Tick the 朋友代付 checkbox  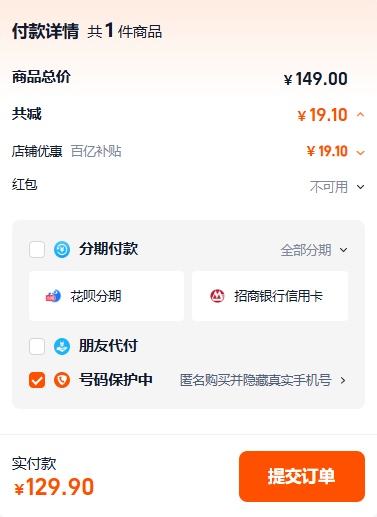[x=37, y=346]
